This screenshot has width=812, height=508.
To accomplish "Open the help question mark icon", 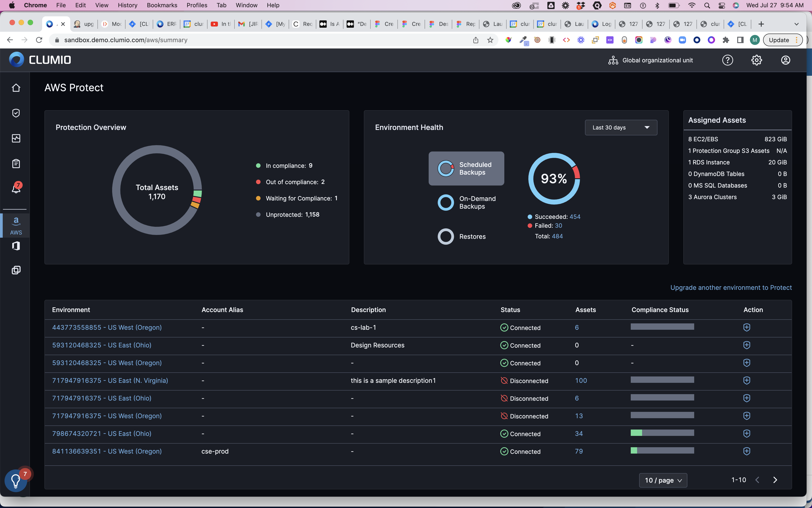I will click(727, 60).
